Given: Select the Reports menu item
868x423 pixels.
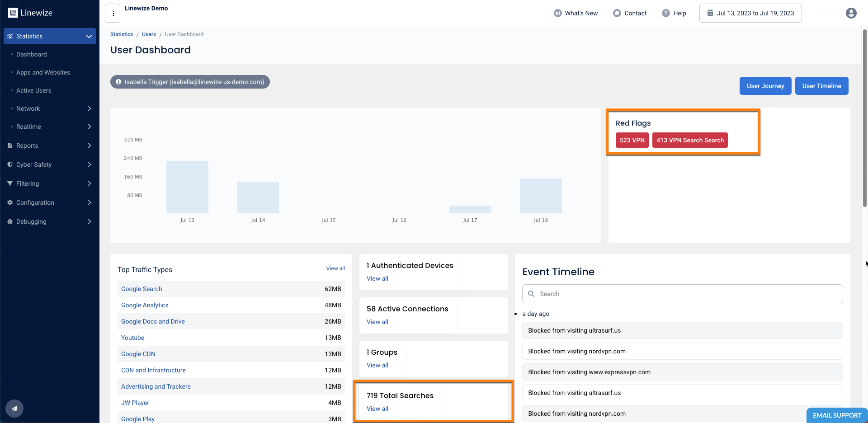Looking at the screenshot, I should 27,146.
